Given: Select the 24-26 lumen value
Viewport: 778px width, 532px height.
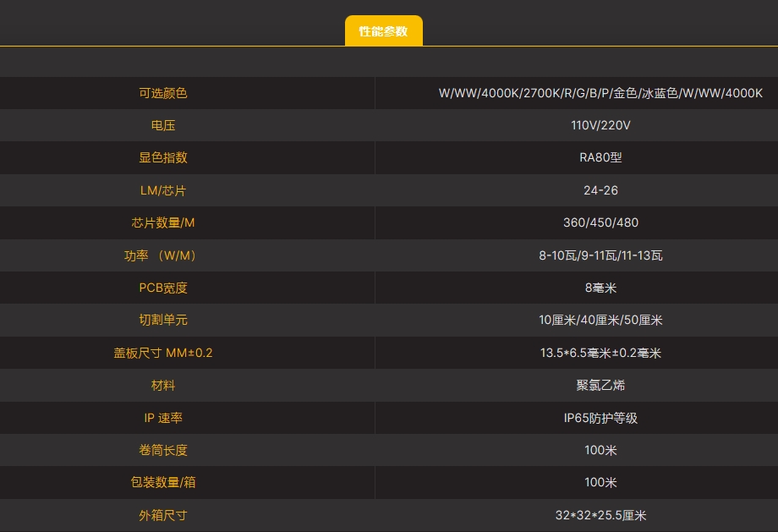Looking at the screenshot, I should coord(600,190).
